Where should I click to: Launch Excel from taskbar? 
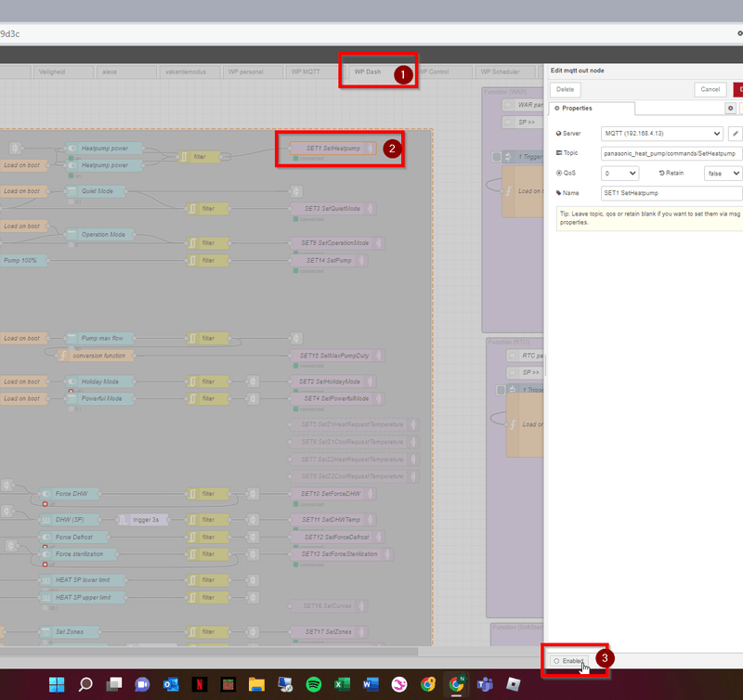click(342, 684)
